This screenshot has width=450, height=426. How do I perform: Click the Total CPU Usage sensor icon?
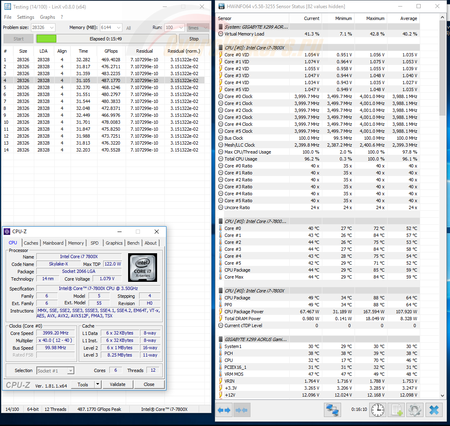[220, 159]
